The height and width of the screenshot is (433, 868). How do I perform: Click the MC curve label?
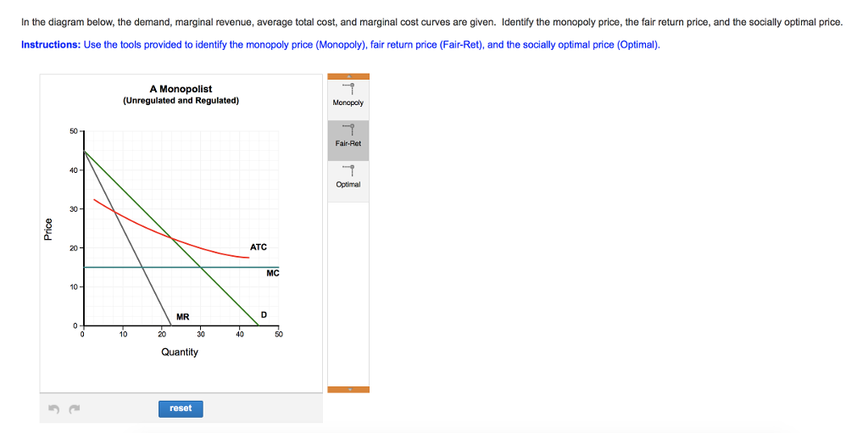(x=273, y=273)
